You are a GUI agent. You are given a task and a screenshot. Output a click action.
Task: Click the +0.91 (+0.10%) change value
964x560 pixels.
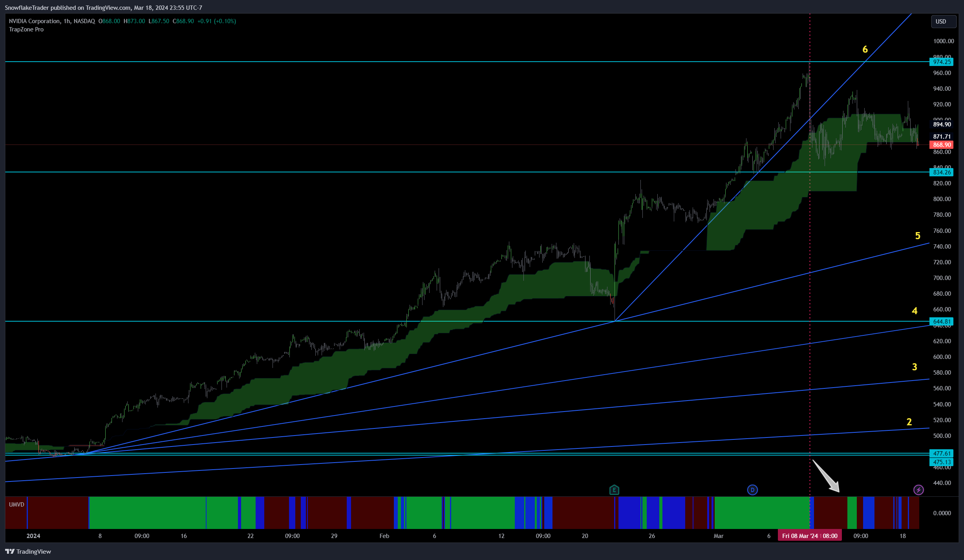[217, 21]
